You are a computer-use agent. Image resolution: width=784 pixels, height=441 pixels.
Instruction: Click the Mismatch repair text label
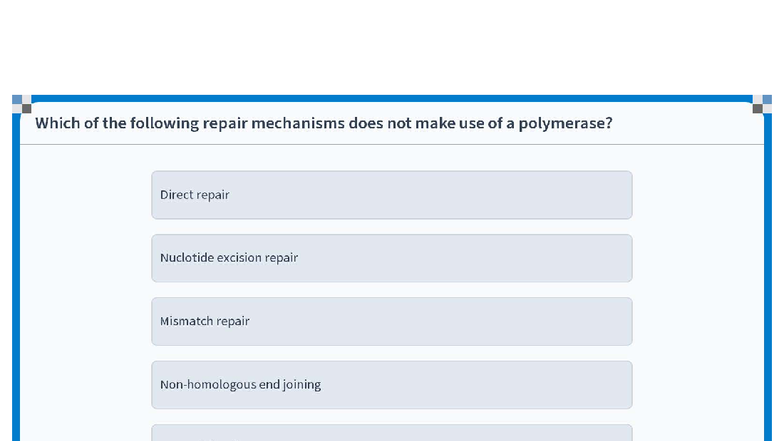coord(205,321)
